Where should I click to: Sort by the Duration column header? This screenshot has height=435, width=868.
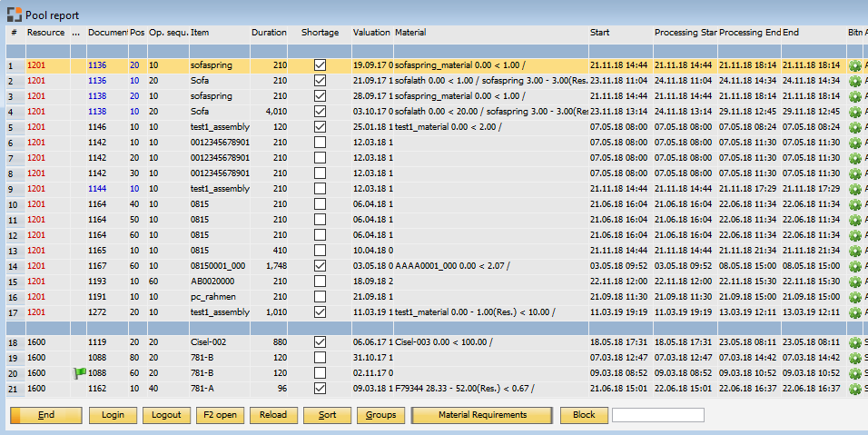(269, 33)
